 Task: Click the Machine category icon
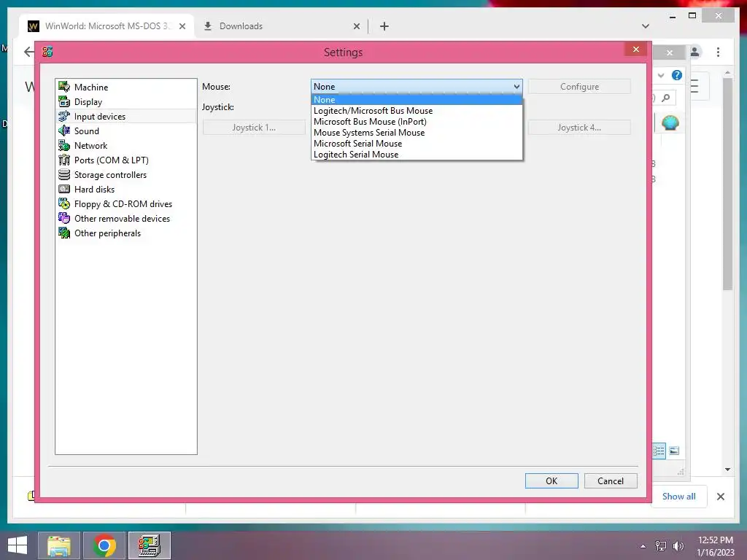(64, 87)
